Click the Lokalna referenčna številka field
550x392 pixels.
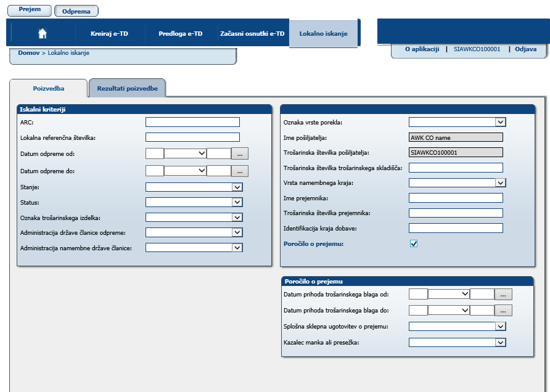click(192, 137)
